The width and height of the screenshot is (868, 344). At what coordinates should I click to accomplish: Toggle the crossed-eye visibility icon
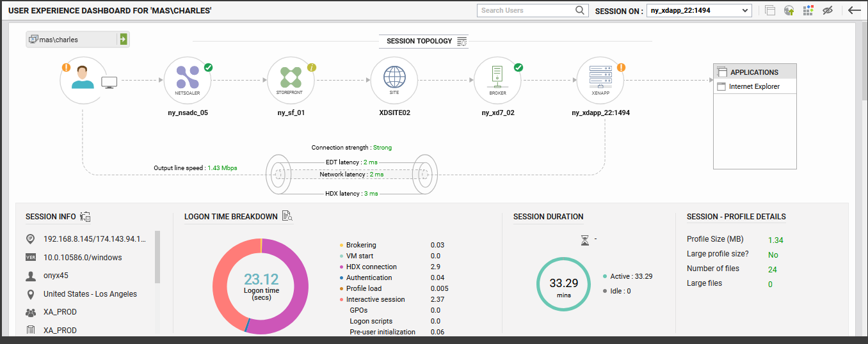pyautogui.click(x=828, y=10)
